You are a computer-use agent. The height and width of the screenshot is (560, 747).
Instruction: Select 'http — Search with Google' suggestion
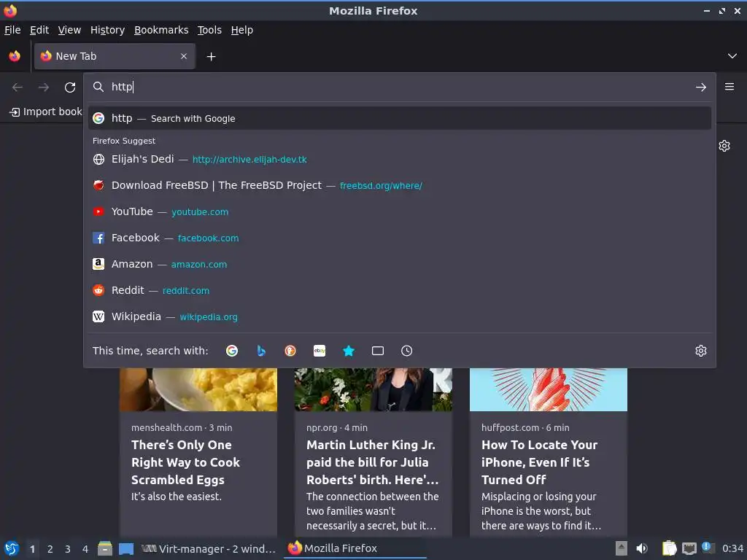coord(400,118)
